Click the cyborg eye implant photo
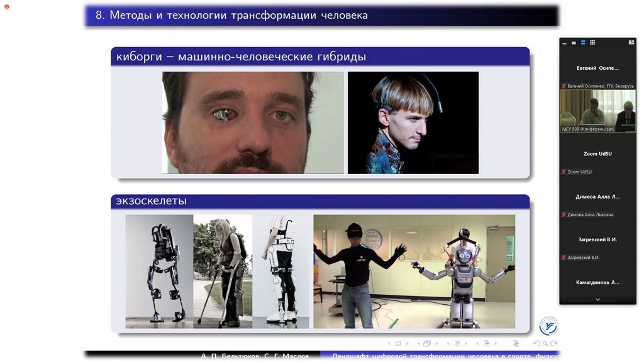 pyautogui.click(x=253, y=123)
